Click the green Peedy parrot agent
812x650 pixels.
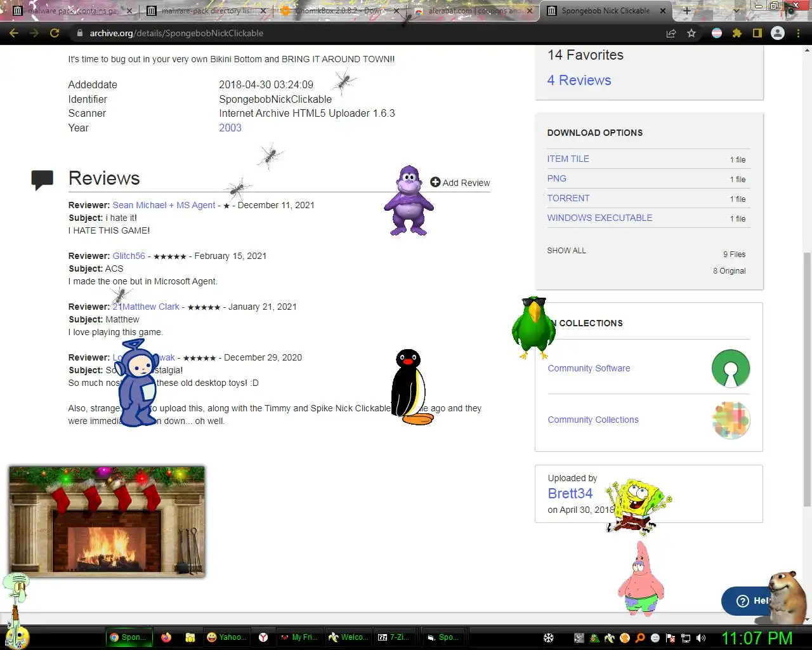[534, 327]
